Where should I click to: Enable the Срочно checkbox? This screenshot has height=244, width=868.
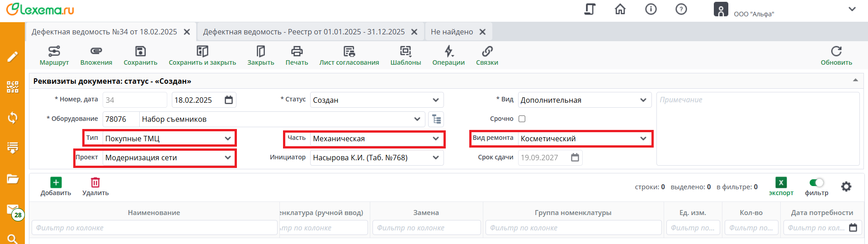pyautogui.click(x=522, y=119)
